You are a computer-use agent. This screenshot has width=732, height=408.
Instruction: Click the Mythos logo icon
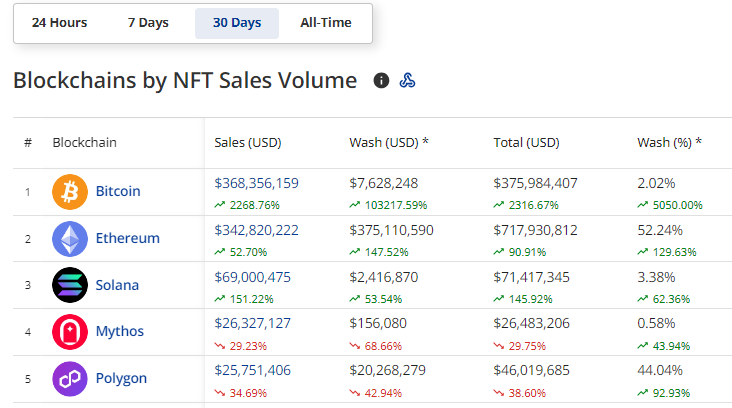pyautogui.click(x=70, y=332)
